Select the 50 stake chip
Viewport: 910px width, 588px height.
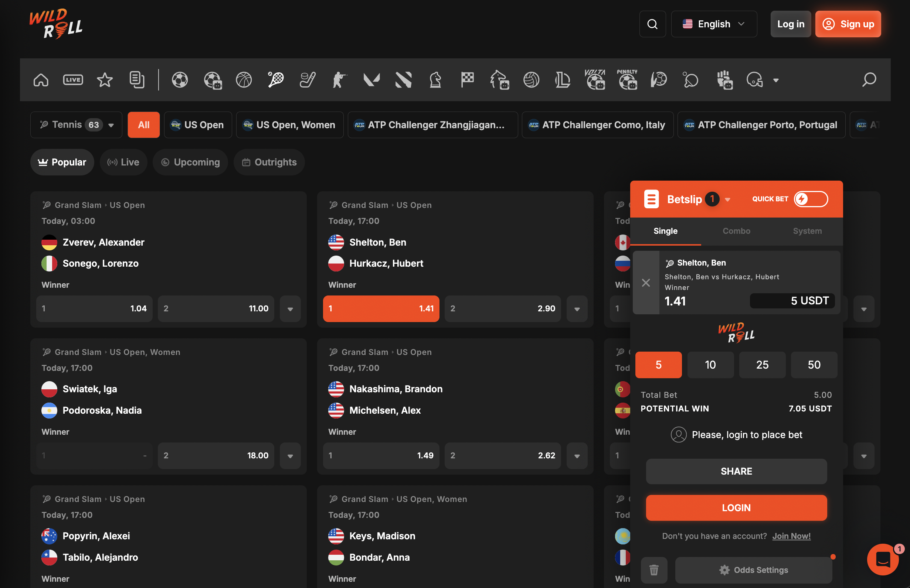click(x=814, y=365)
